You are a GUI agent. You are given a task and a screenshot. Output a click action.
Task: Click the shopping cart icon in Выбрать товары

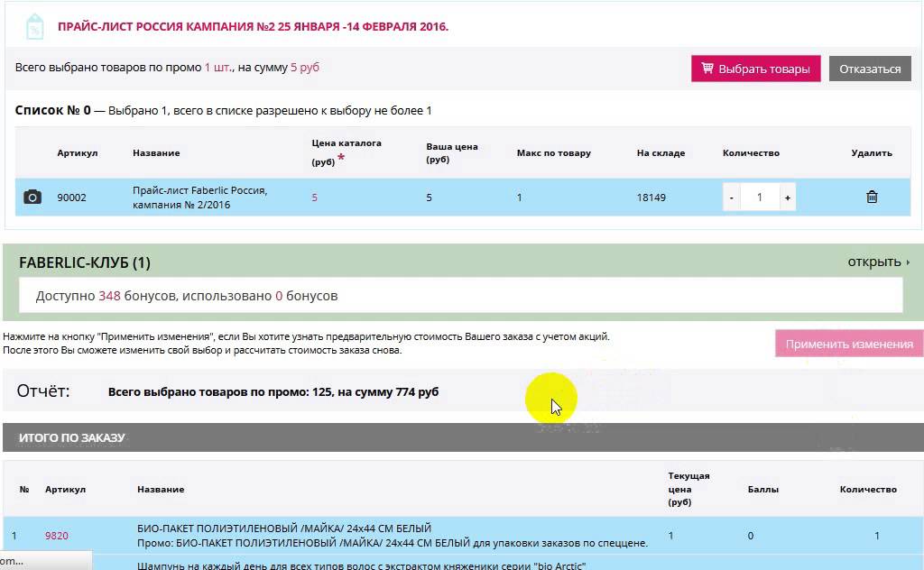coord(707,69)
